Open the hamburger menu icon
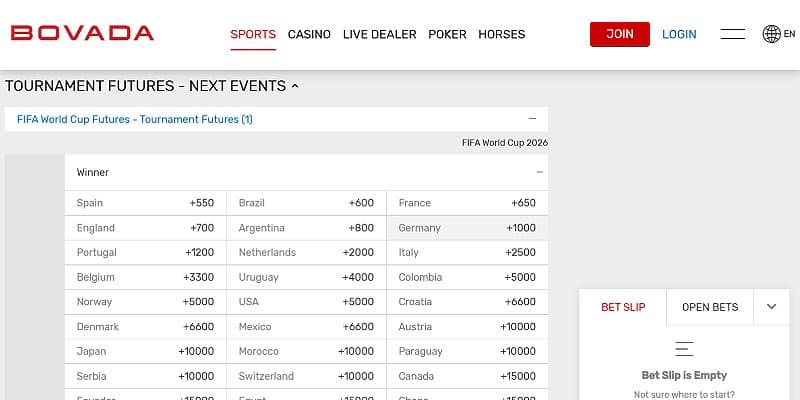 point(732,34)
